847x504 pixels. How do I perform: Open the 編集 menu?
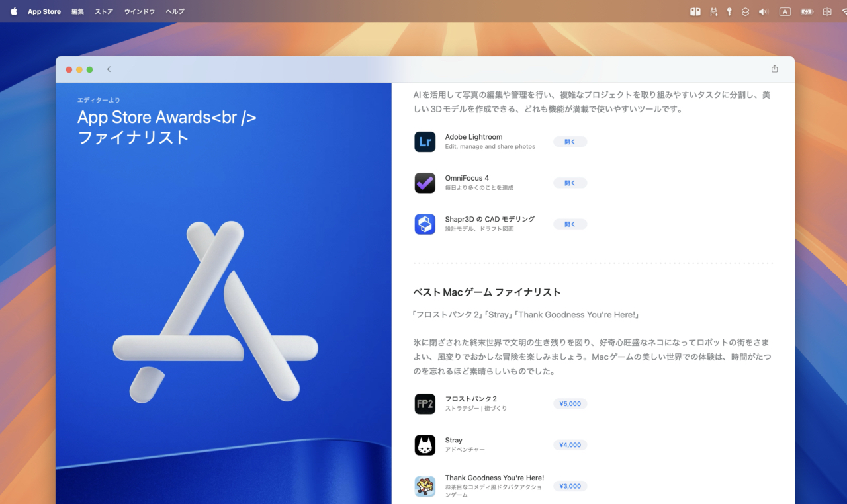[x=77, y=11]
